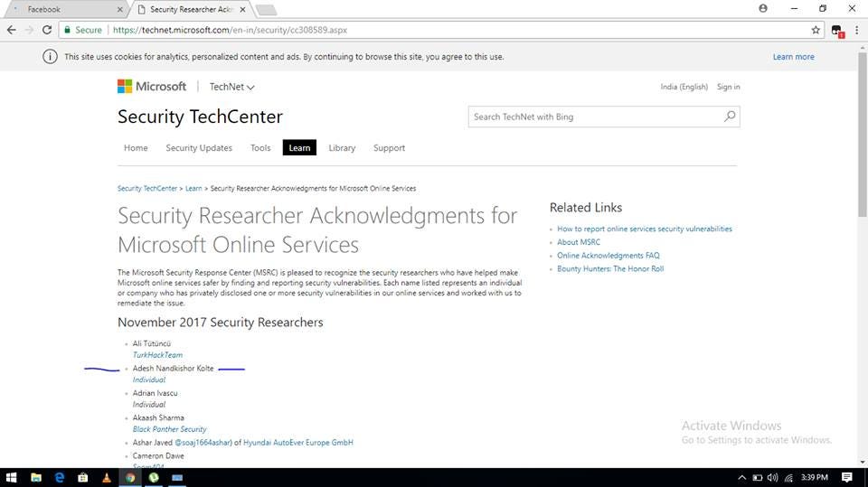Click the Learn breadcrumb link
The image size is (868, 487).
(193, 188)
